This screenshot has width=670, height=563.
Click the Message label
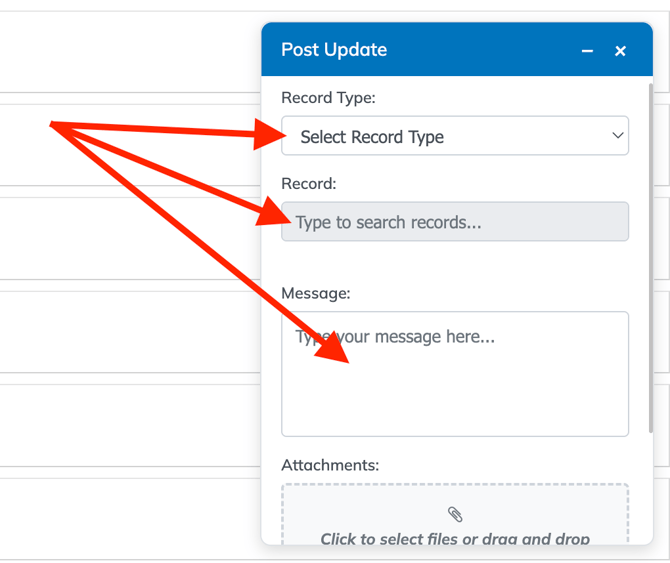(x=316, y=293)
